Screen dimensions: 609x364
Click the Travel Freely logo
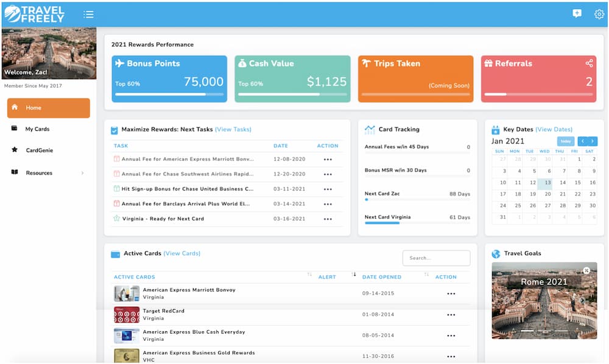coord(34,14)
